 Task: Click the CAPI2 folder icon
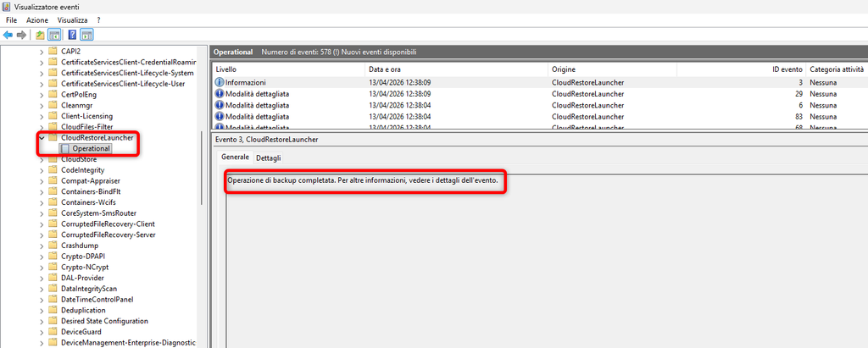tap(53, 51)
